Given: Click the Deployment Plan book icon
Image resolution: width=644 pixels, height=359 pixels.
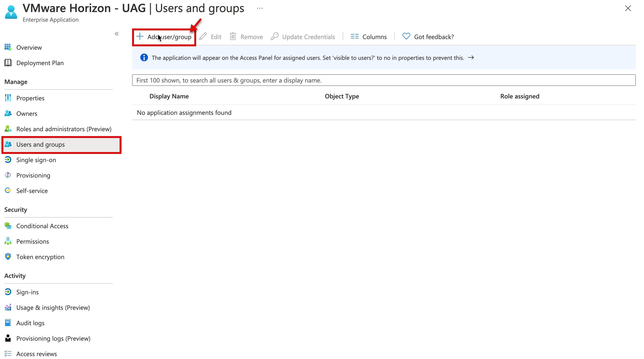Looking at the screenshot, I should (x=8, y=63).
